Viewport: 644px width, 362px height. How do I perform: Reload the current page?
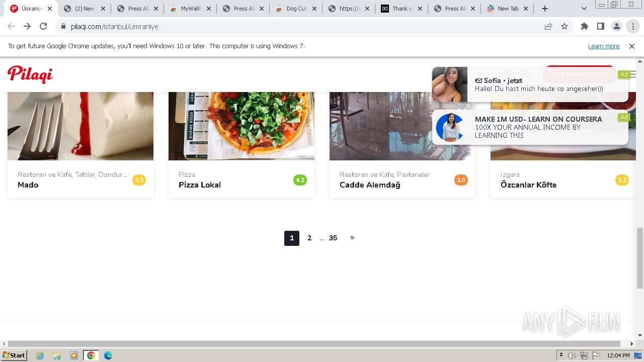[43, 27]
